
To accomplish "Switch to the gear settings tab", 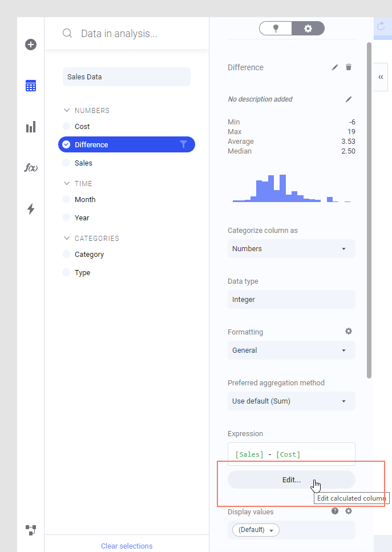I will (308, 29).
